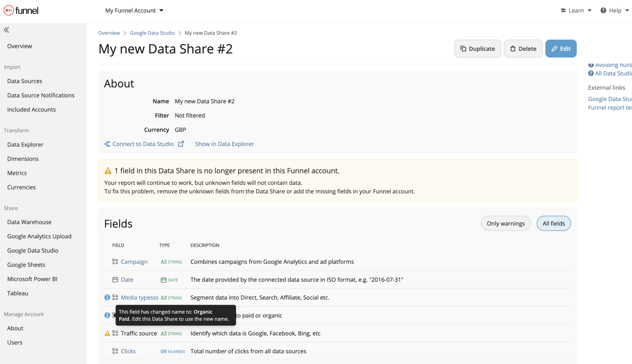Click Connect to Data Studio link
Screen dimensions: 632x364
143,144
